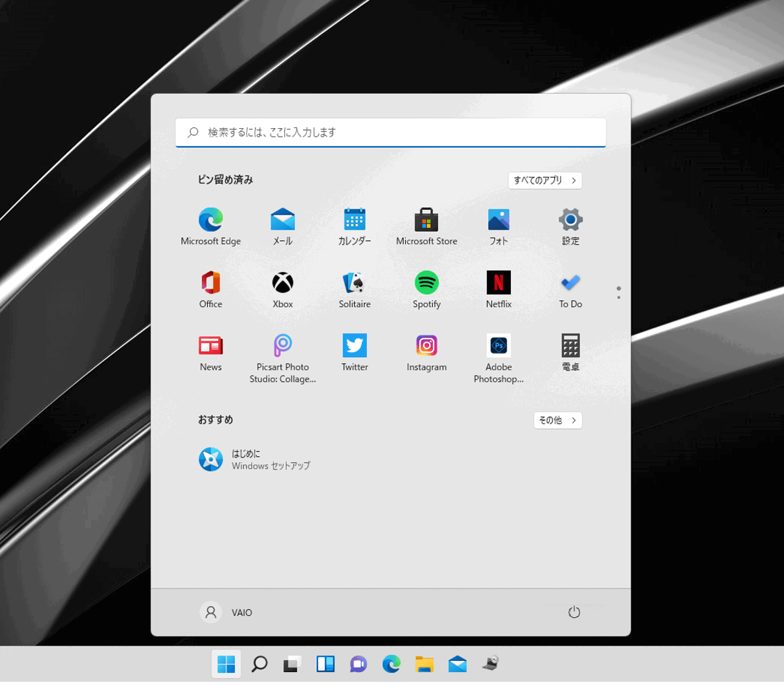Launch Picsart Photo Studio app
This screenshot has width=784, height=686.
282,359
